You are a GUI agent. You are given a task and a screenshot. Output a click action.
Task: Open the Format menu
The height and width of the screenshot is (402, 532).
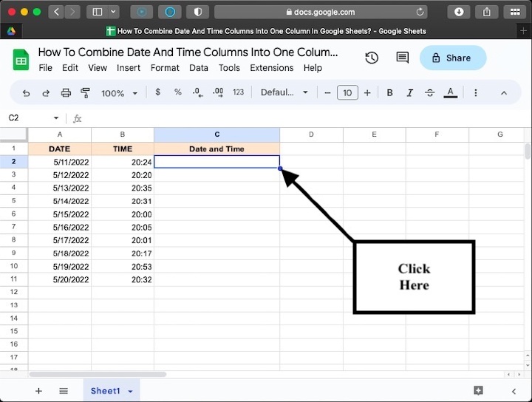point(165,68)
